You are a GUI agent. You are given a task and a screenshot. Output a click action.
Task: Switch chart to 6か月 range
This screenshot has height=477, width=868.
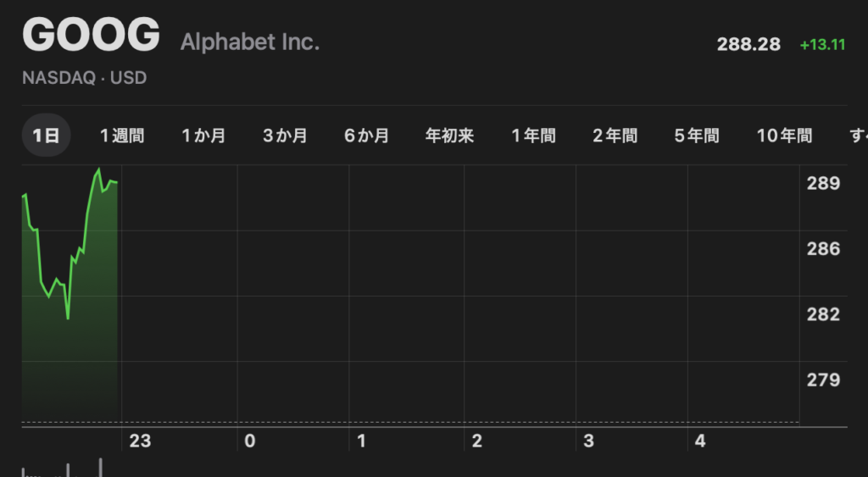pos(367,136)
